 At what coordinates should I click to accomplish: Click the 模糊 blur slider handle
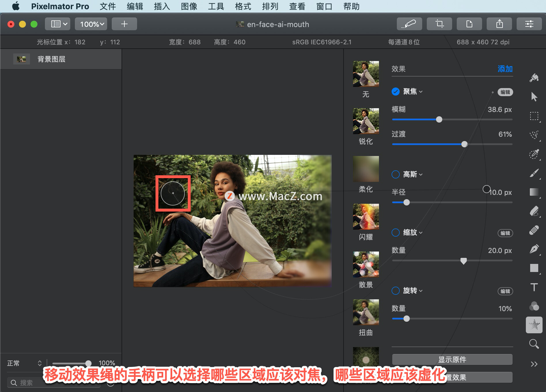(439, 119)
